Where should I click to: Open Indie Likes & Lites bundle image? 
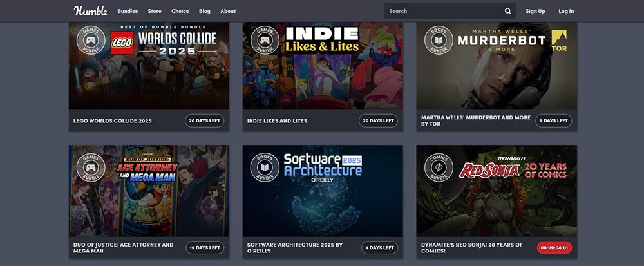[x=323, y=66]
